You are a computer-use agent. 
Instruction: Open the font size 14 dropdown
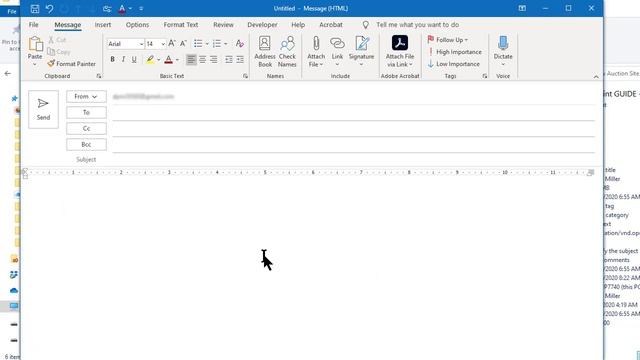[x=163, y=44]
